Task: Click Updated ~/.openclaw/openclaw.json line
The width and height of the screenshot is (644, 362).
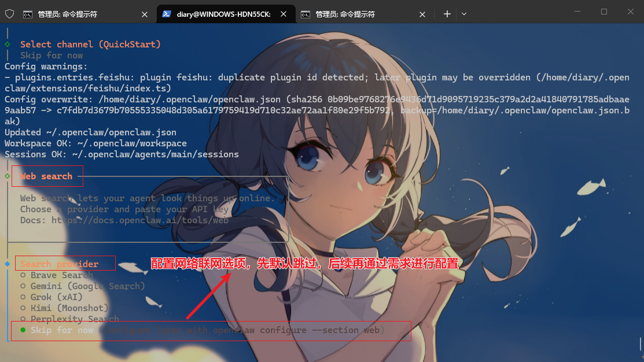Action: [x=90, y=132]
